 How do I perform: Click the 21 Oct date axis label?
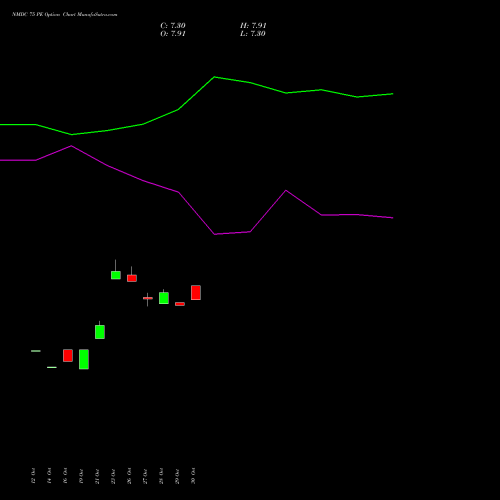pos(97,476)
